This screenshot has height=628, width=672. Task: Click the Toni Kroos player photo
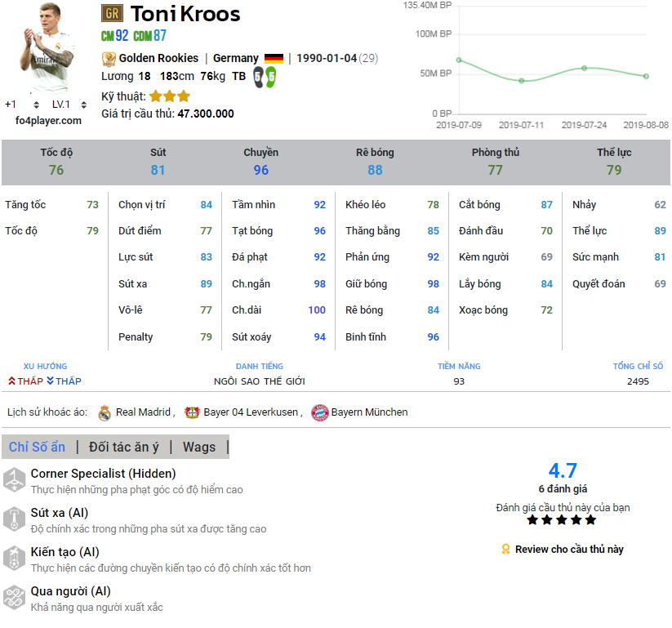[x=47, y=49]
